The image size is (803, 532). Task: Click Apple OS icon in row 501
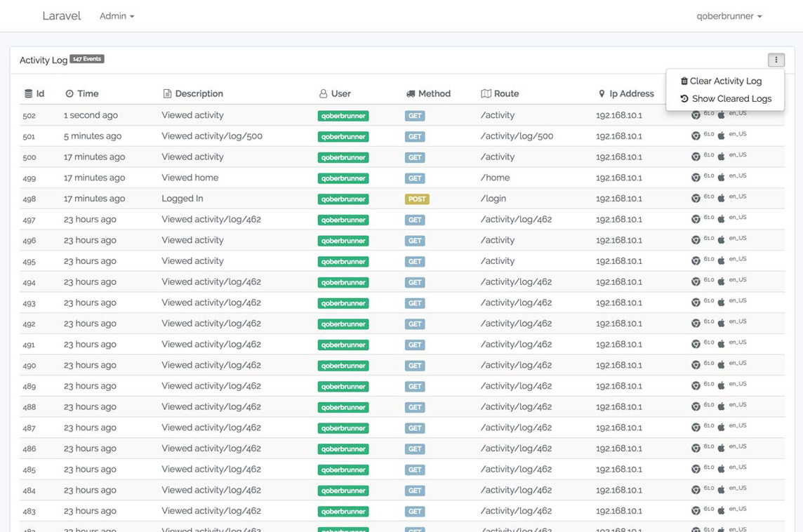point(721,135)
